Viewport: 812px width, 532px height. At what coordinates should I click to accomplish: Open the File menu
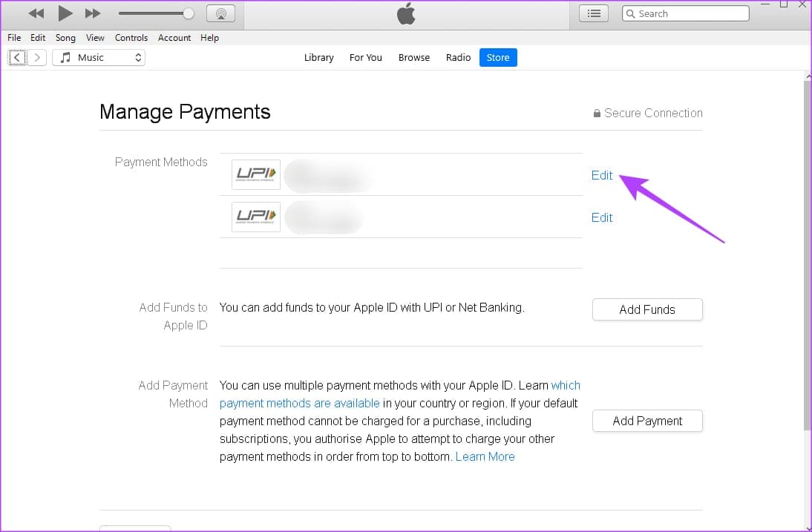pyautogui.click(x=14, y=38)
